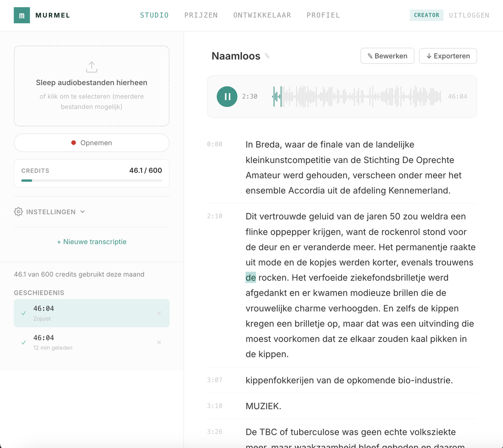Switch to the PRIJZEN tab
Screen dimensions: 503x448
pos(201,15)
